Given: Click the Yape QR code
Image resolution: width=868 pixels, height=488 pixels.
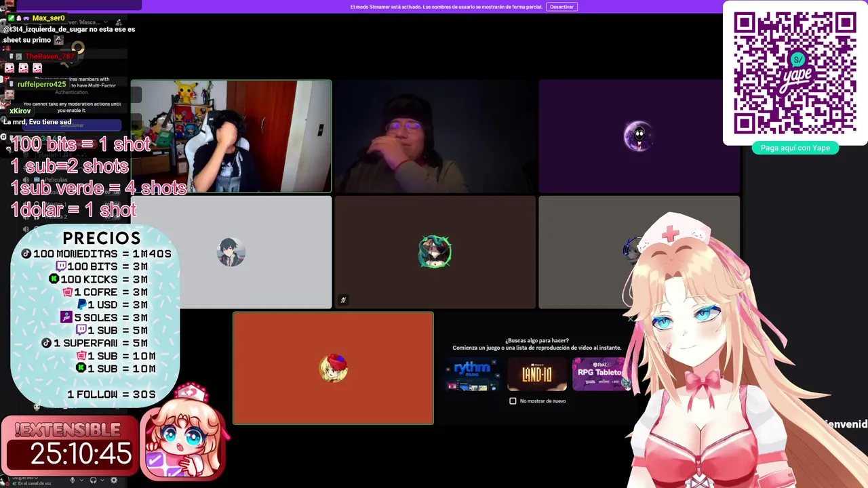Looking at the screenshot, I should point(795,72).
